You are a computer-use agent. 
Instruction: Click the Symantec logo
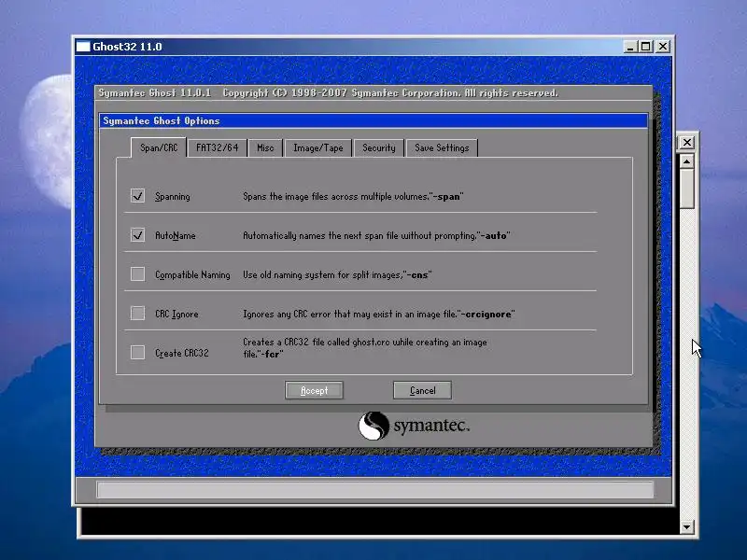[x=414, y=426]
